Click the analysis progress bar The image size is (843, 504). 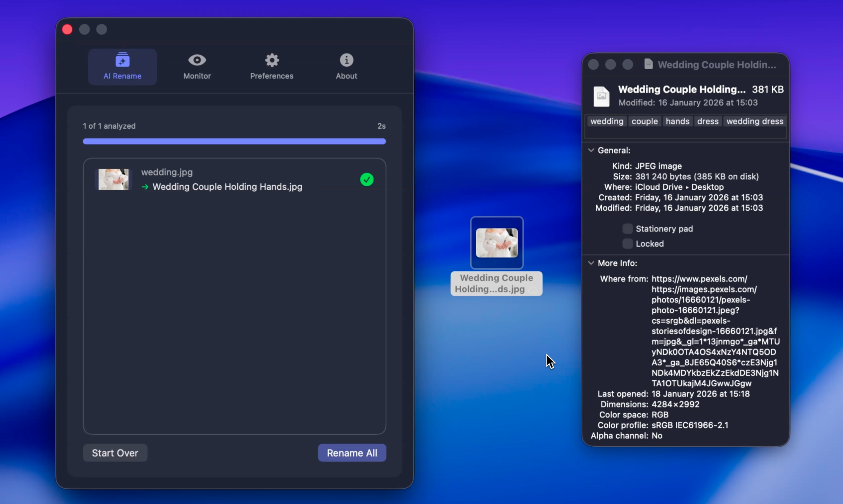tap(234, 141)
